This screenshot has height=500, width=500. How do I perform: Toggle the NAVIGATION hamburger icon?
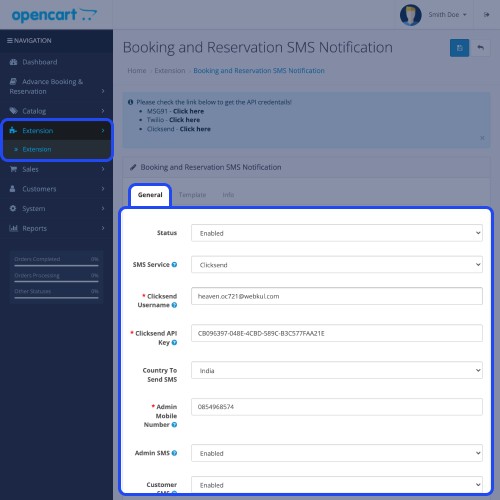point(10,41)
